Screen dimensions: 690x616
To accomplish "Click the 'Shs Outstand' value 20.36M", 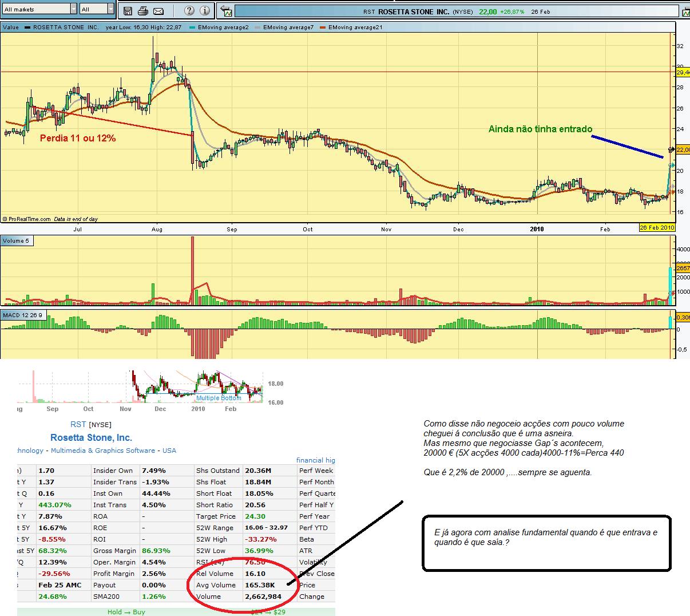I will [x=258, y=471].
